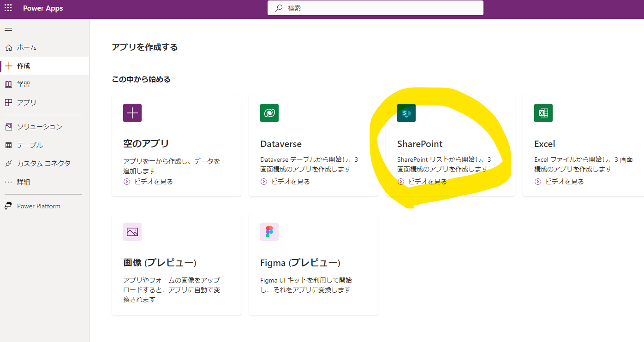
Task: Click the Figma logo icon
Action: pos(269,232)
